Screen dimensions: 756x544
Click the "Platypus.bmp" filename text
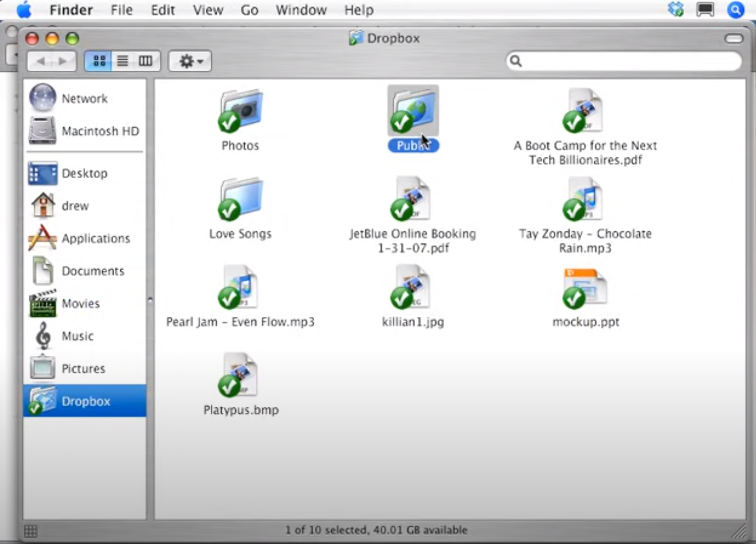click(241, 410)
